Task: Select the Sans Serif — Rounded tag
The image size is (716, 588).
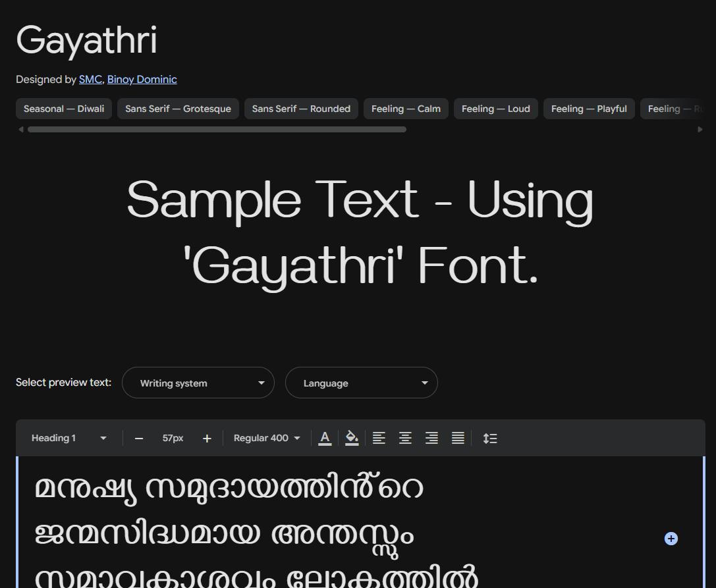Action: (x=302, y=109)
